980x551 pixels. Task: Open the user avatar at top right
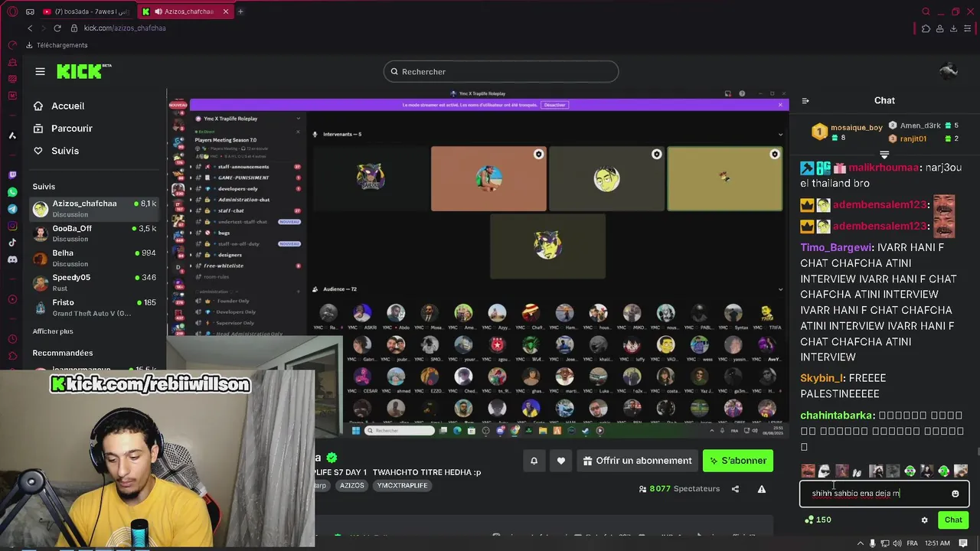949,71
